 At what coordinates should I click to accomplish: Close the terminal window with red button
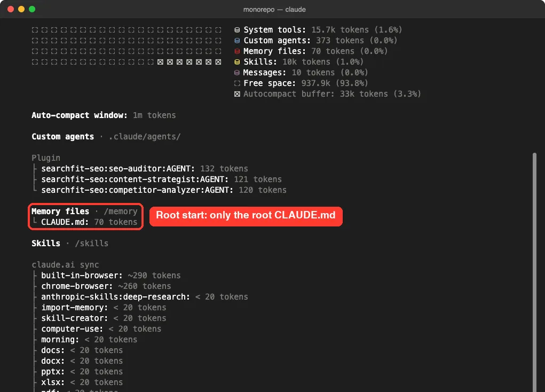pyautogui.click(x=11, y=9)
